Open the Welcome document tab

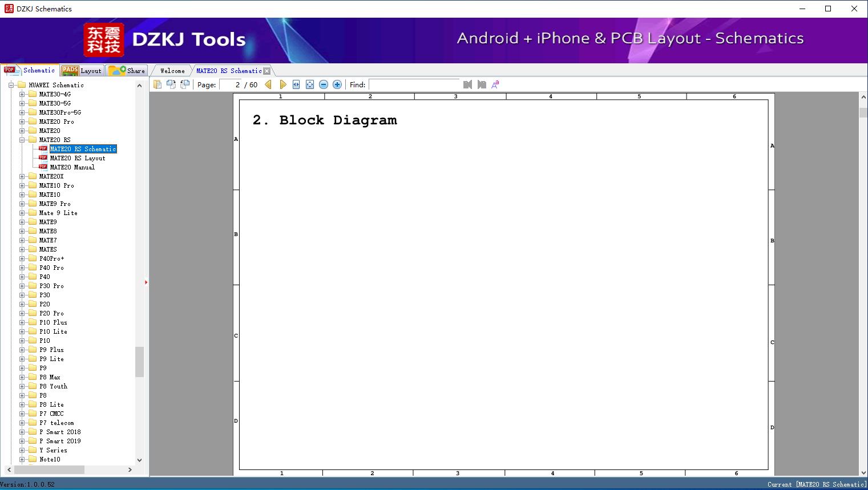(172, 71)
